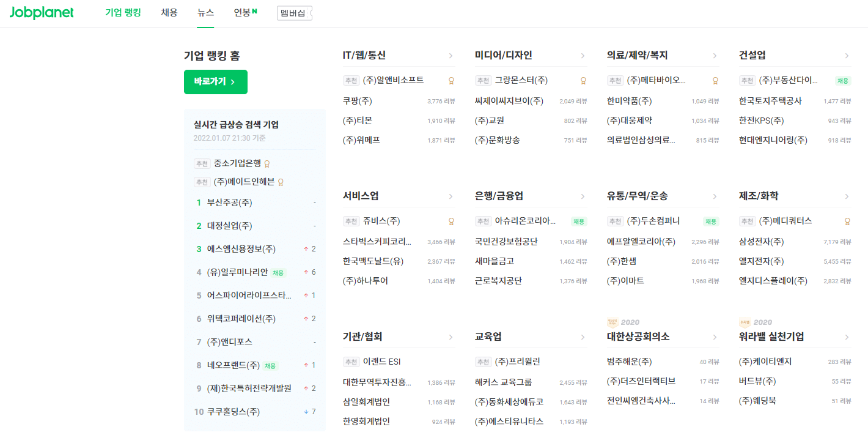Click the medal icon beside (주)메이드인헤븐
868x435 pixels.
click(x=280, y=181)
